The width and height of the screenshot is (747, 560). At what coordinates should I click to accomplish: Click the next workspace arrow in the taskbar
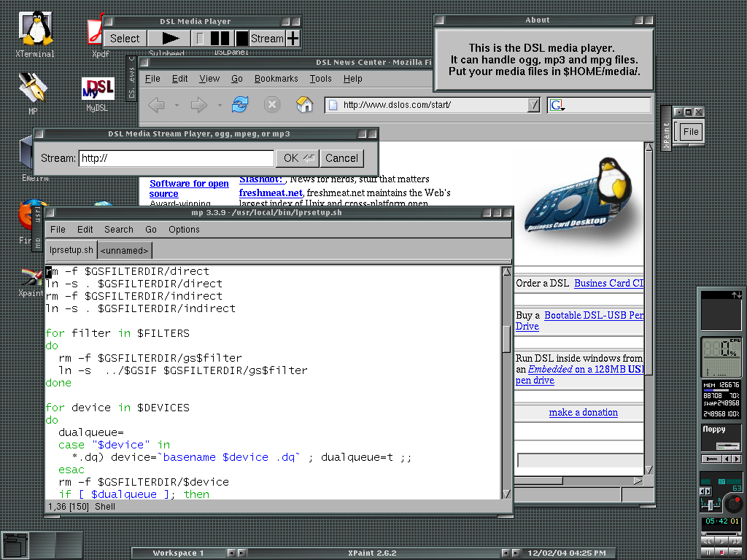(x=241, y=553)
